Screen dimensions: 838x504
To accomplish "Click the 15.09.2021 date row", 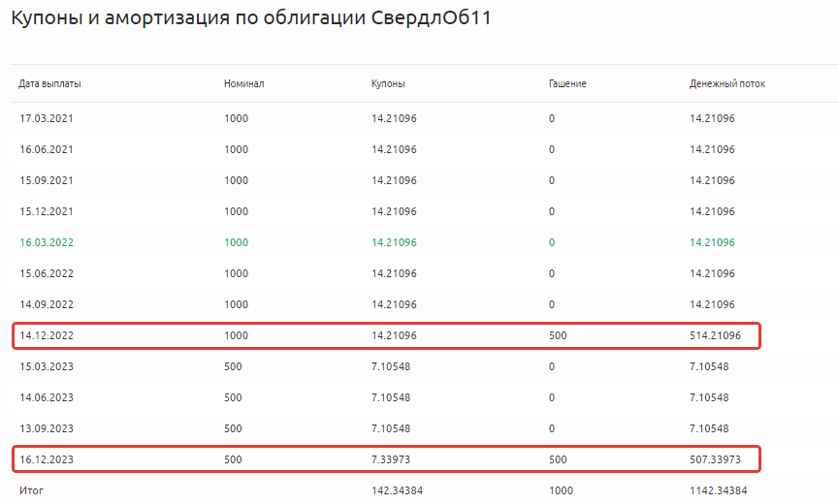I will pos(47,180).
